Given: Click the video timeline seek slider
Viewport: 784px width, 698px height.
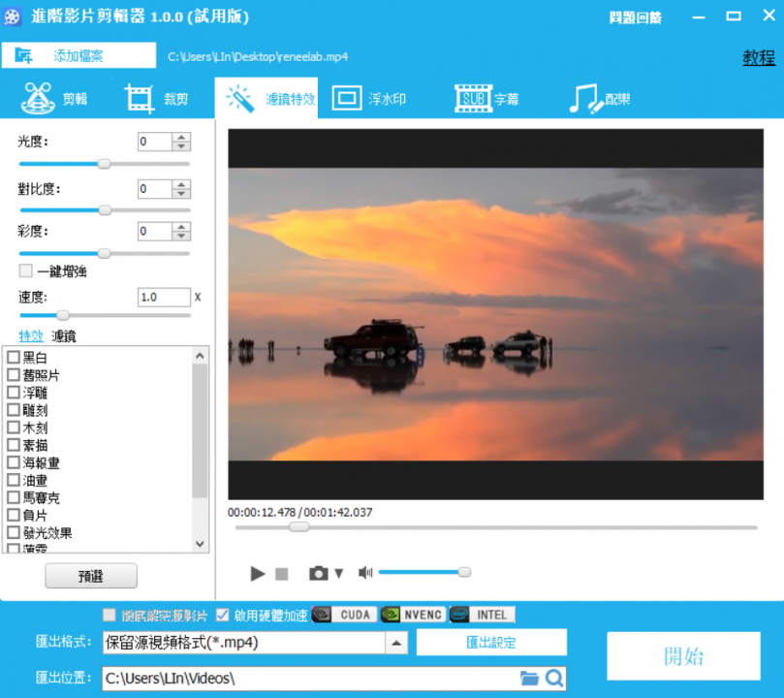Looking at the screenshot, I should [494, 527].
